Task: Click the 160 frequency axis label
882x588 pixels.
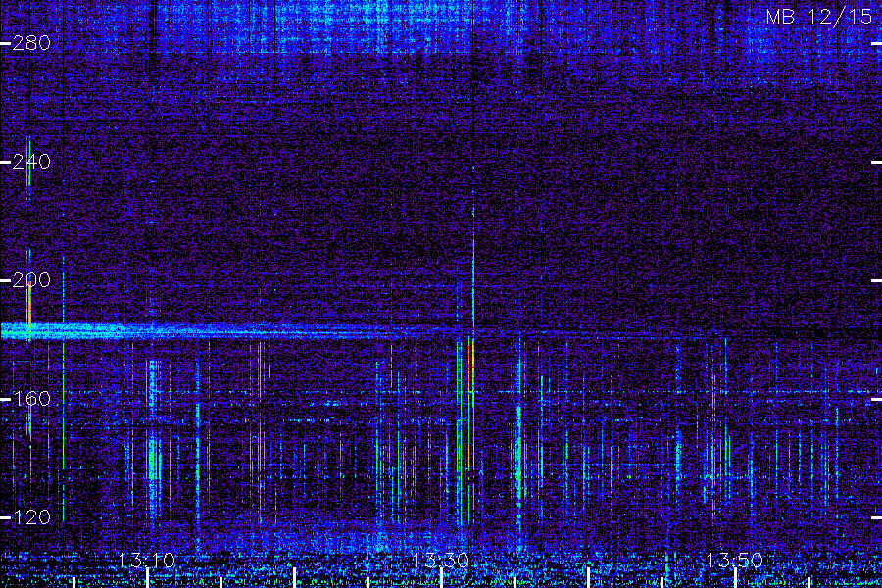Action: [x=31, y=399]
